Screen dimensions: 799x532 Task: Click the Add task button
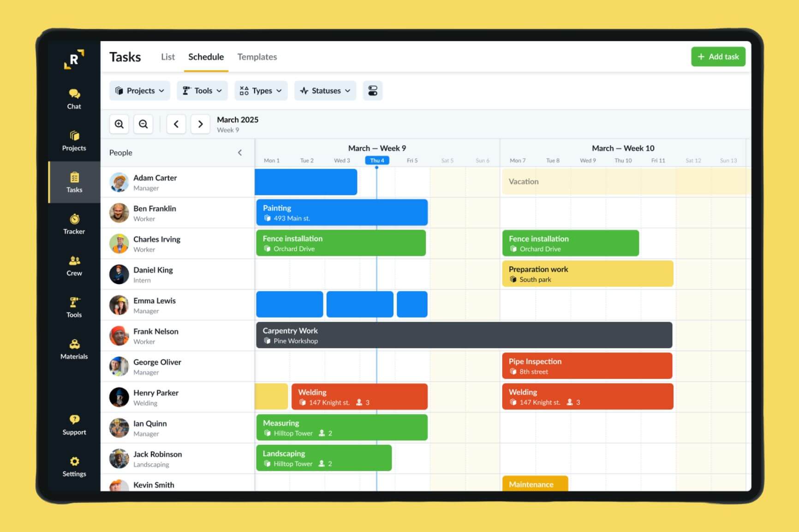click(718, 57)
